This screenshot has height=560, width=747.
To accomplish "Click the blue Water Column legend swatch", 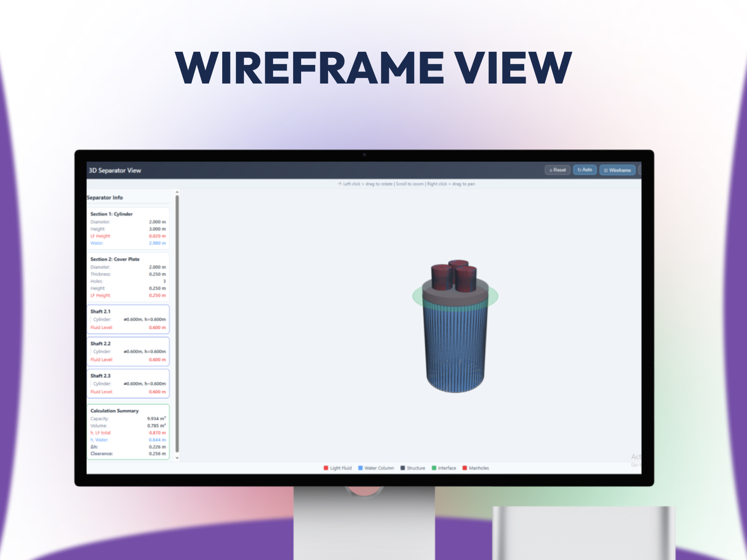I will (x=360, y=468).
